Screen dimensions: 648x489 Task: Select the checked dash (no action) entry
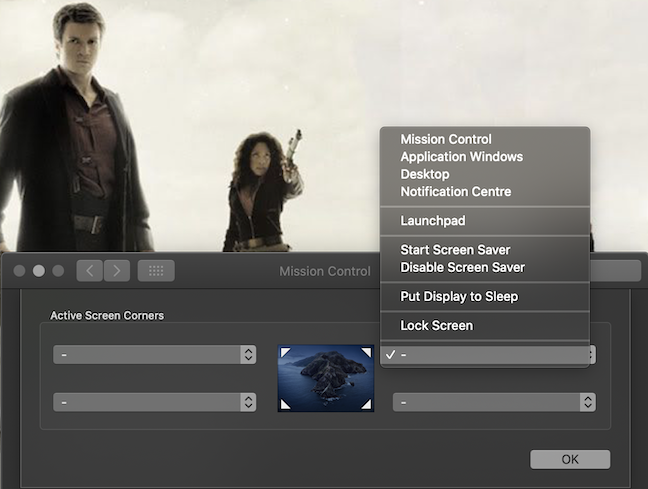485,355
